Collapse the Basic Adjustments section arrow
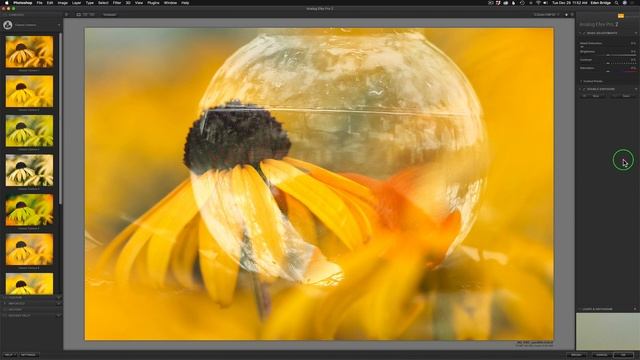Viewport: 640px width, 360px height. 580,33
